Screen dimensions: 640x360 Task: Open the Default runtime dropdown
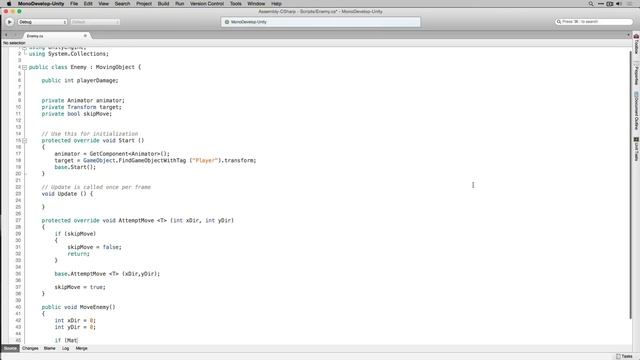click(x=95, y=22)
